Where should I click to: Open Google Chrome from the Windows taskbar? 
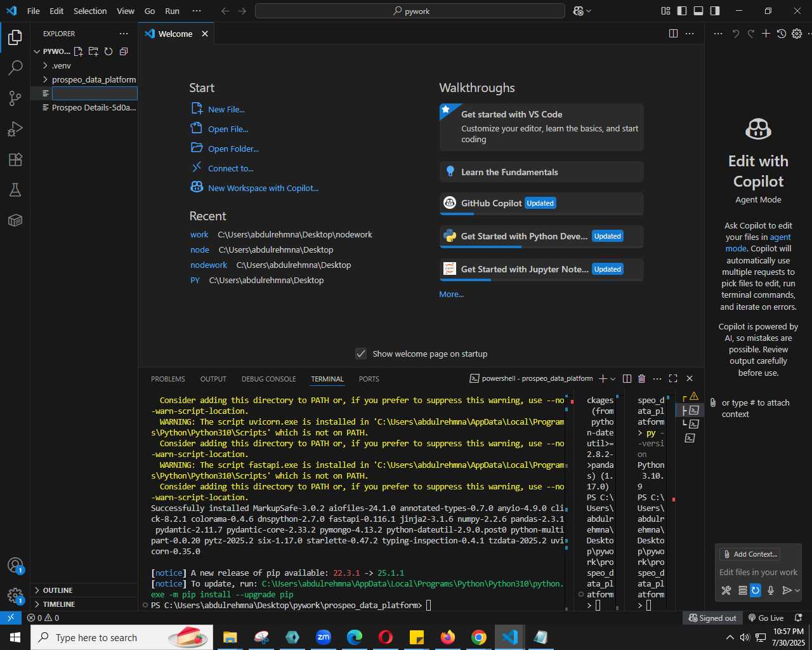pos(479,637)
